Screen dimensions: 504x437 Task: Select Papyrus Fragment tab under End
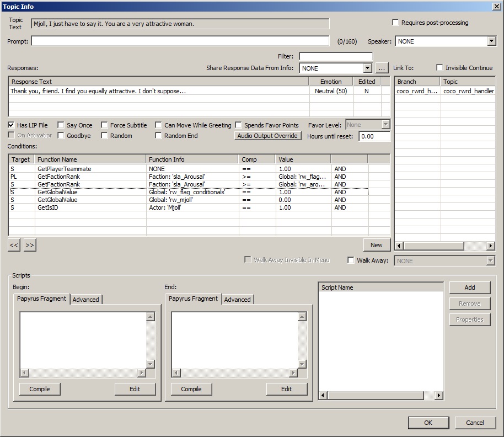194,299
